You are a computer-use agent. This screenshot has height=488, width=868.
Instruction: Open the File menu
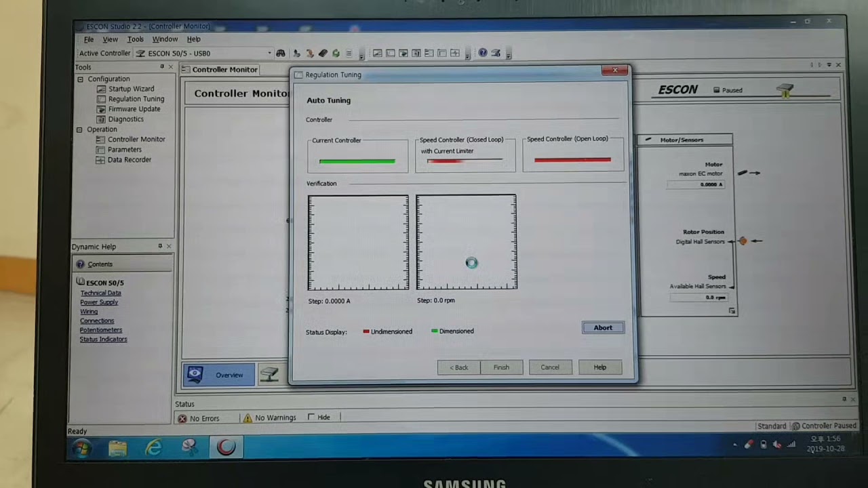click(x=89, y=39)
